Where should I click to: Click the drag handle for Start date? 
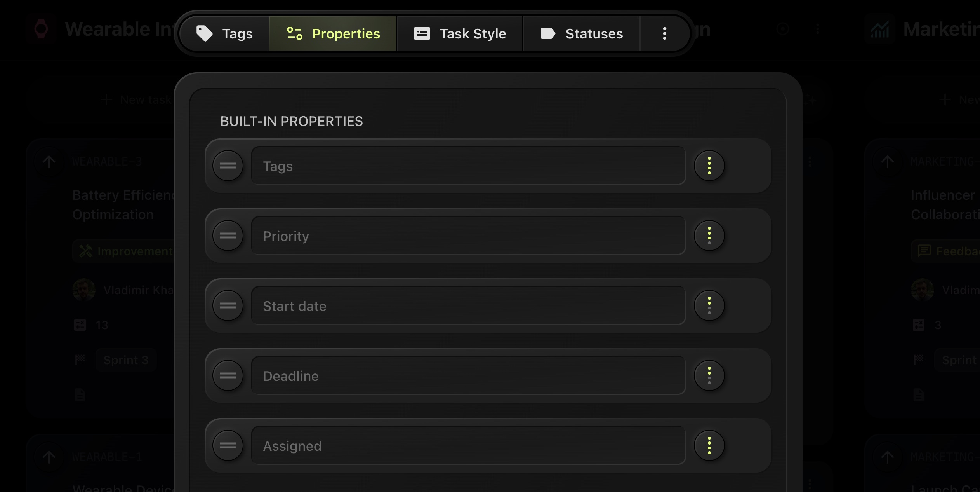click(228, 306)
